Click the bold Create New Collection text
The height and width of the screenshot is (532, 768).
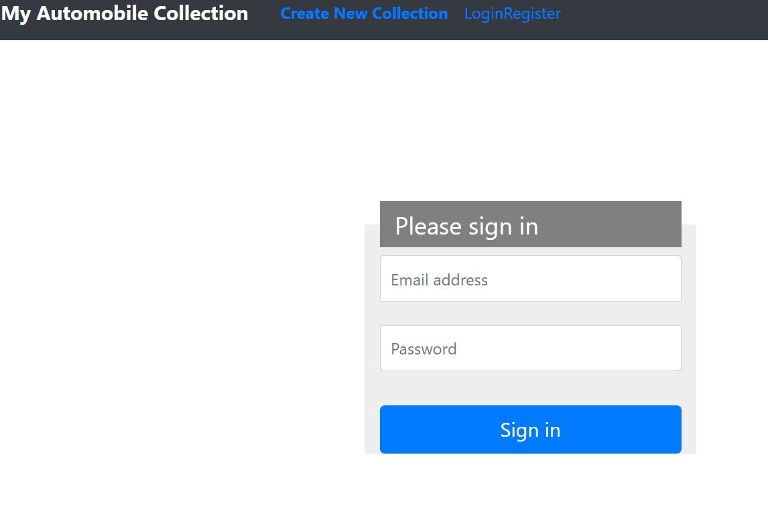click(x=364, y=13)
